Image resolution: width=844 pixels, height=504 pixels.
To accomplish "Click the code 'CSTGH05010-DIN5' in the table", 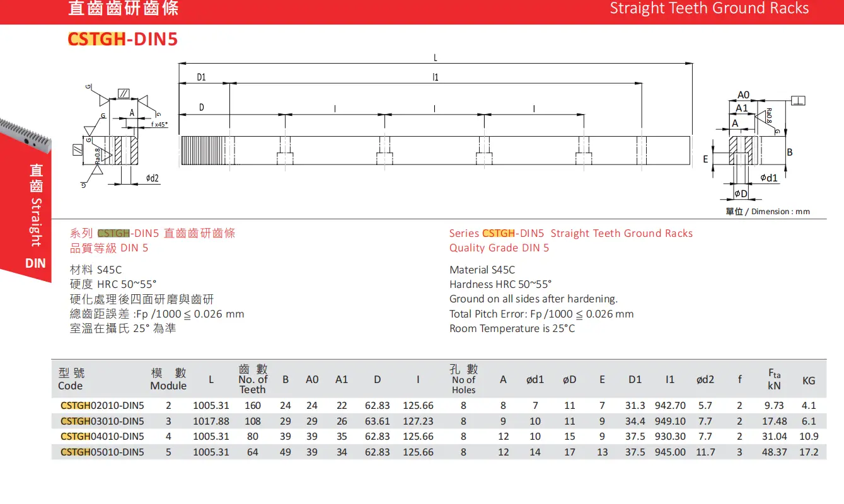I will pos(102,452).
